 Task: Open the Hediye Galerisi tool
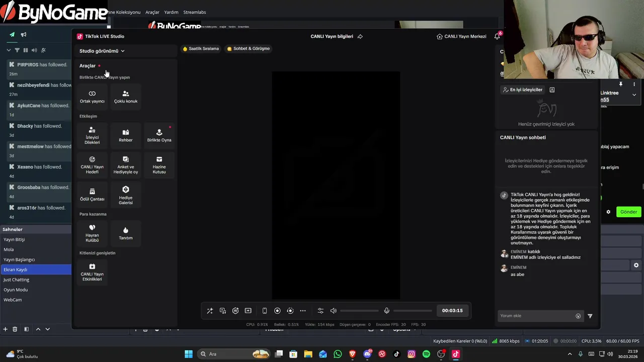[x=126, y=195]
